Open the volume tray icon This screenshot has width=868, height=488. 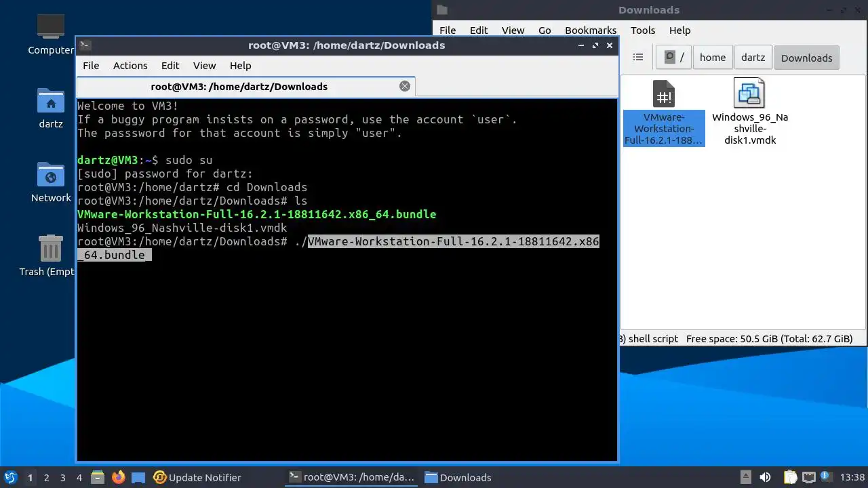tap(766, 477)
